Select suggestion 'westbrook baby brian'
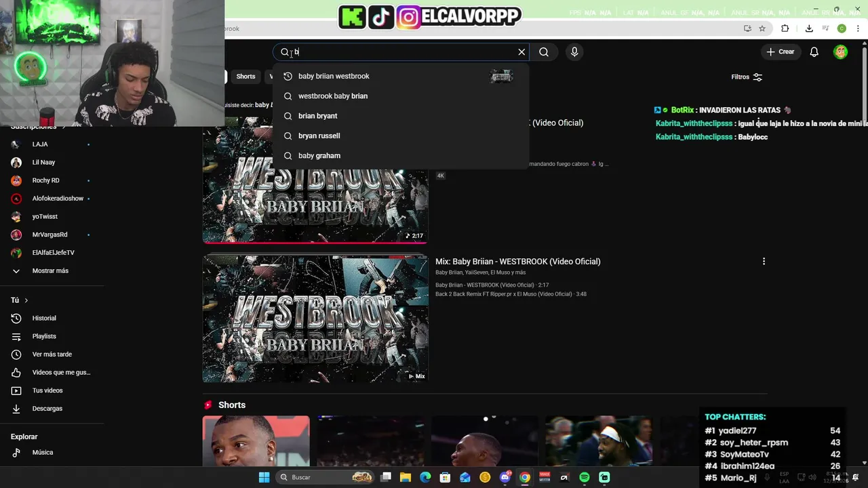 point(400,96)
